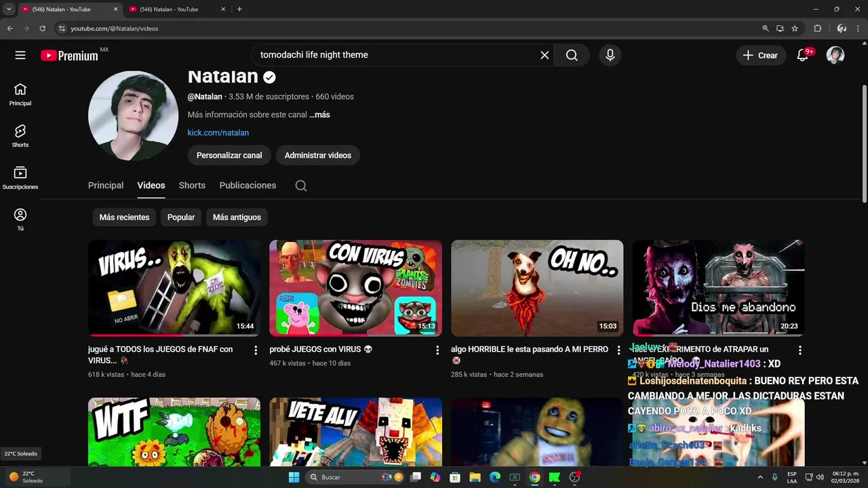This screenshot has height=488, width=868.
Task: Click Administrar videos button
Action: click(x=318, y=155)
